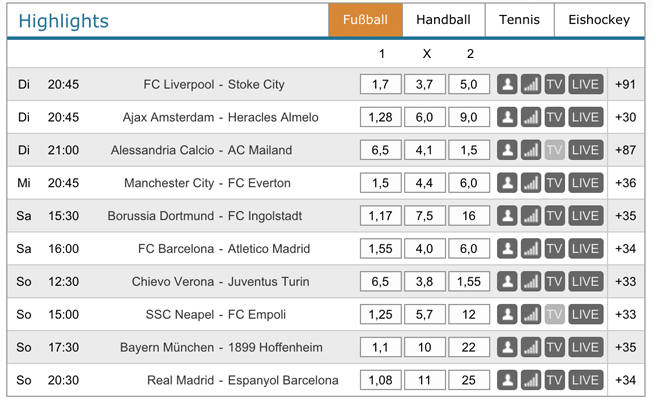Choose the away odds 1,55 for Juventus Turin
This screenshot has width=652, height=400.
(x=469, y=281)
